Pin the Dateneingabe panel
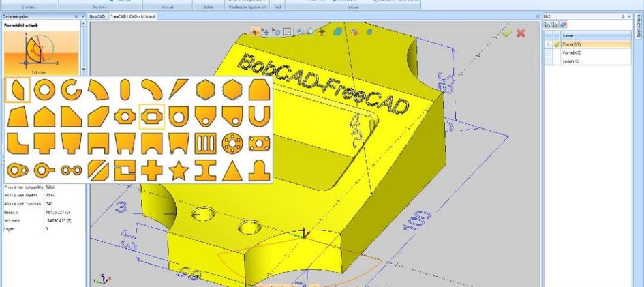The image size is (644, 287). [x=76, y=16]
